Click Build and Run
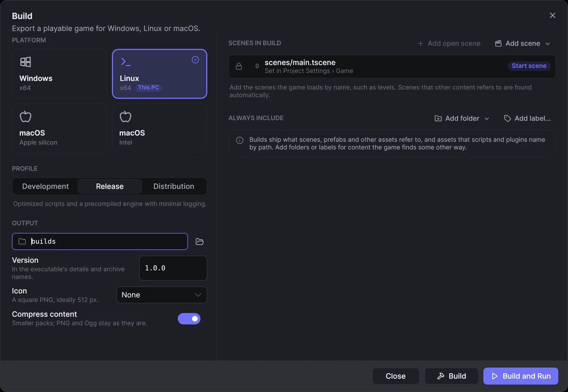568x392 pixels. click(521, 376)
